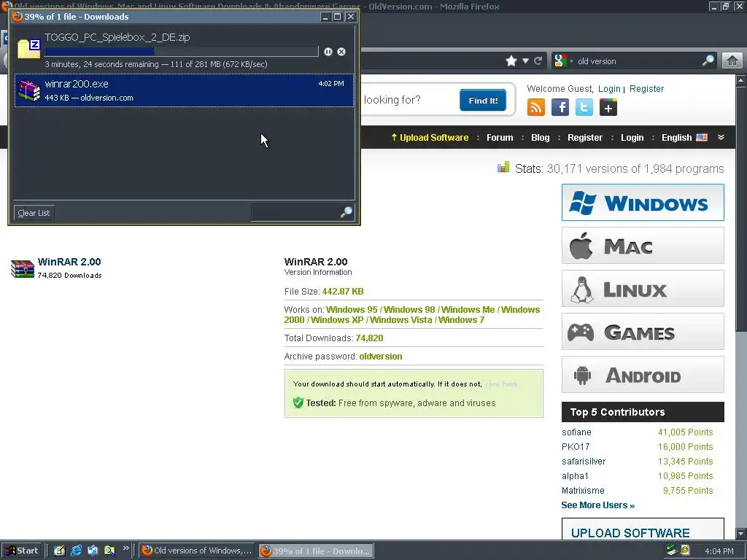Viewport: 747px width, 560px height.
Task: Expand the nav menu double chevron
Action: pos(721,137)
